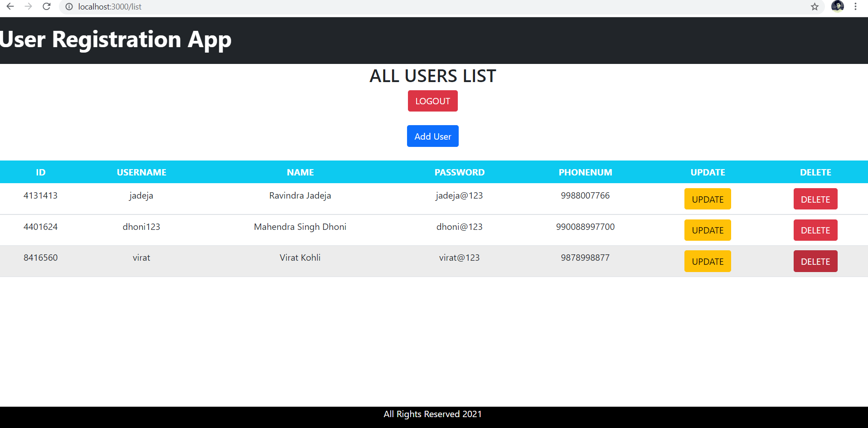This screenshot has width=868, height=428.
Task: Click the Add User button
Action: 433,136
